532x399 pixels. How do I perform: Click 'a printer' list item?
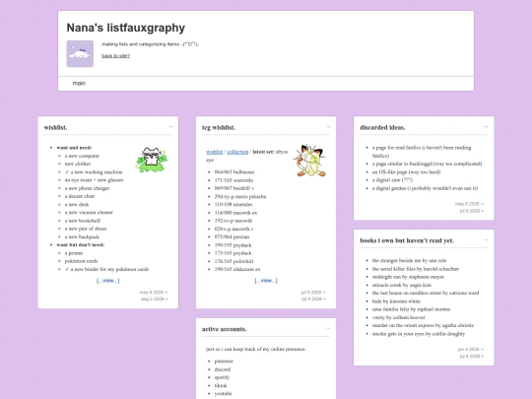pyautogui.click(x=74, y=253)
